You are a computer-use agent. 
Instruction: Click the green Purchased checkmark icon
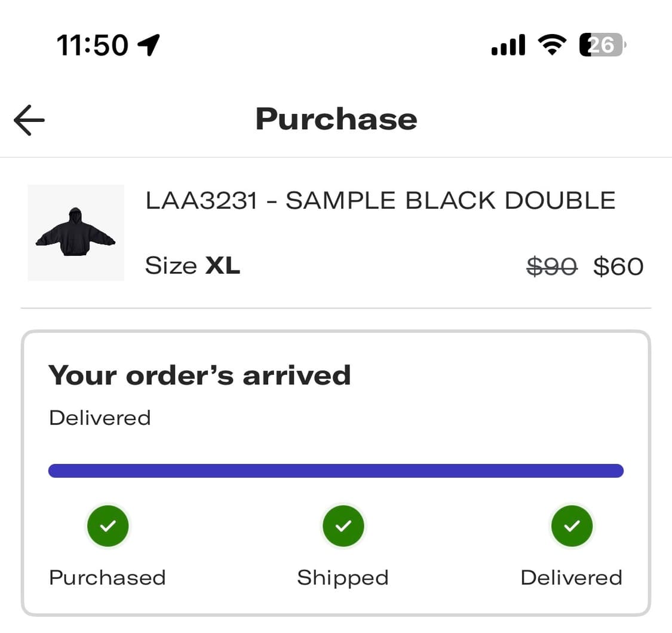[108, 526]
